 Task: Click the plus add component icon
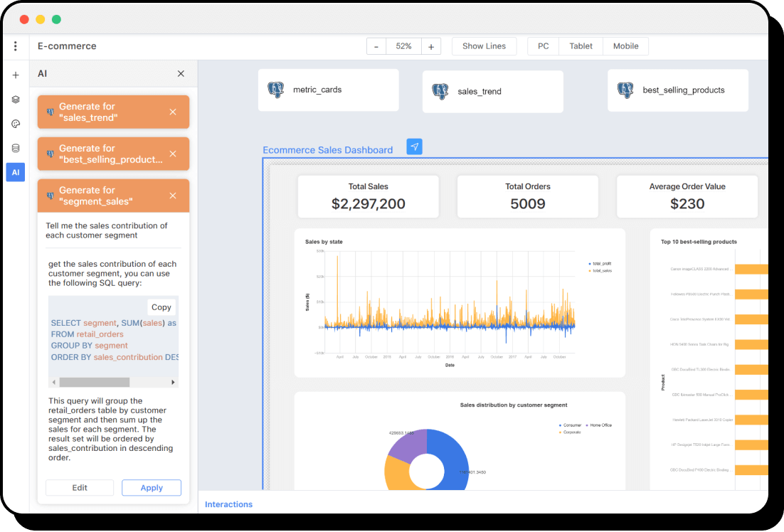tap(16, 75)
